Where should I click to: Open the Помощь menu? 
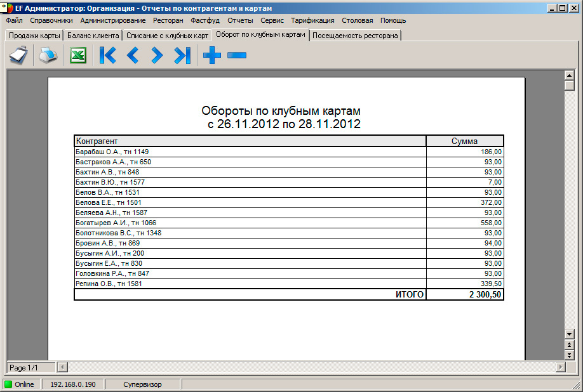[x=393, y=20]
